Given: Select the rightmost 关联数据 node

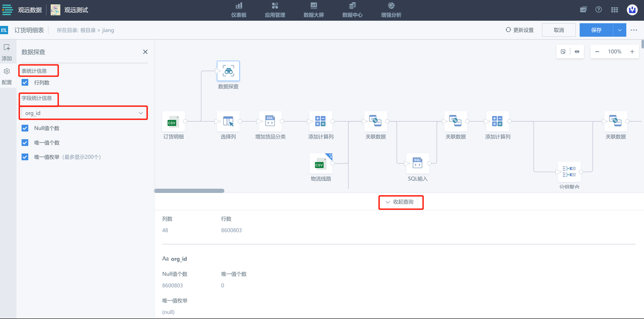Looking at the screenshot, I should (x=615, y=122).
